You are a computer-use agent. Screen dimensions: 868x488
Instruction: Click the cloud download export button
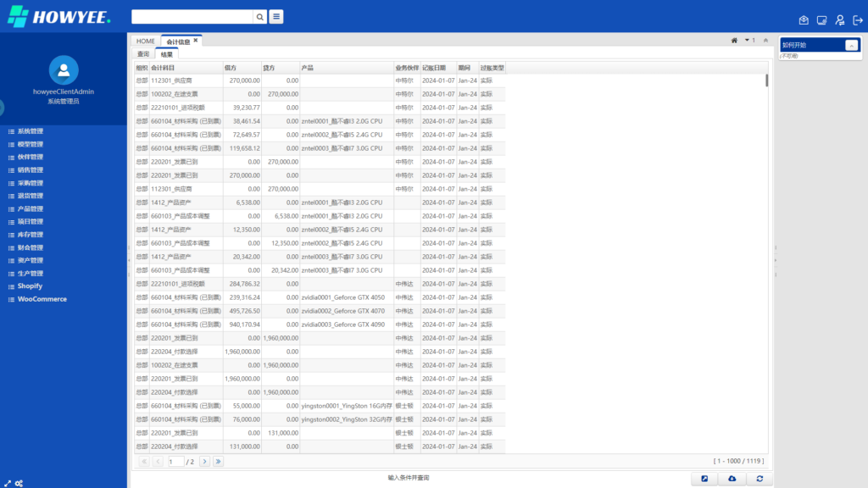732,479
